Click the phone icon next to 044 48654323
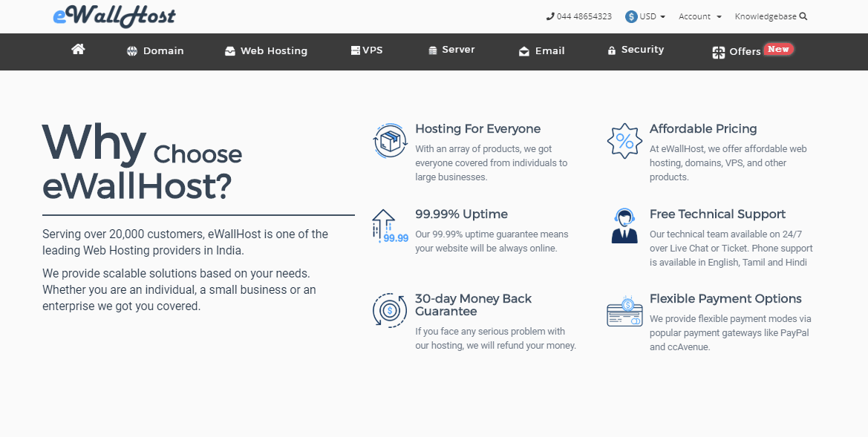 click(x=550, y=16)
